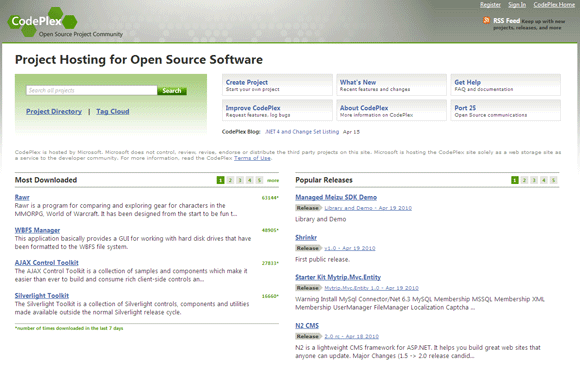Screen dimensions: 580x365
Task: Open the Port 25 tile
Action: pos(506,110)
